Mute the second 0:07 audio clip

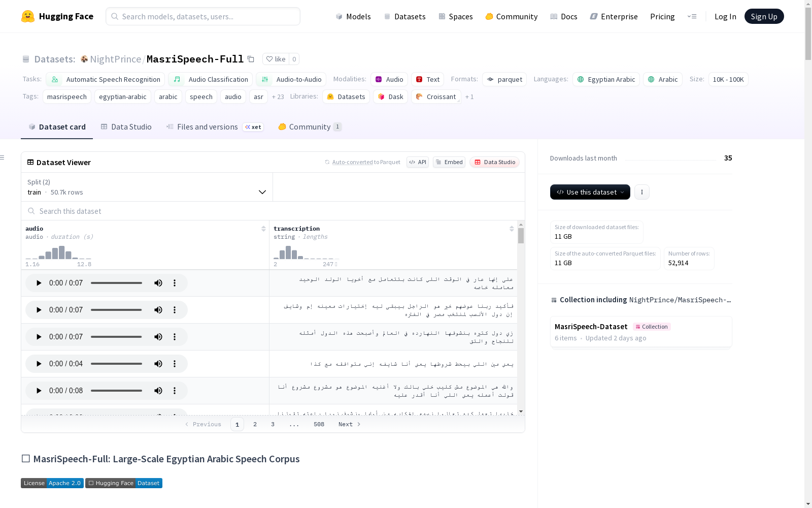click(158, 310)
